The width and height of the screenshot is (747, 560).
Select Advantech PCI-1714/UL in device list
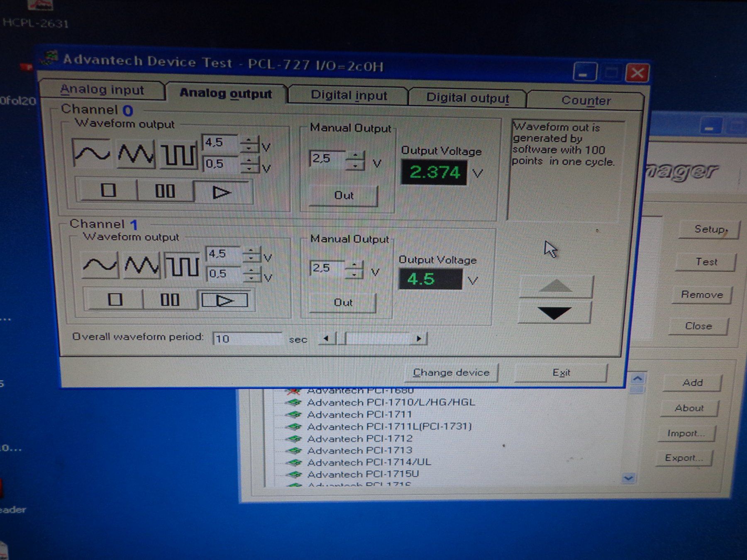pyautogui.click(x=369, y=462)
